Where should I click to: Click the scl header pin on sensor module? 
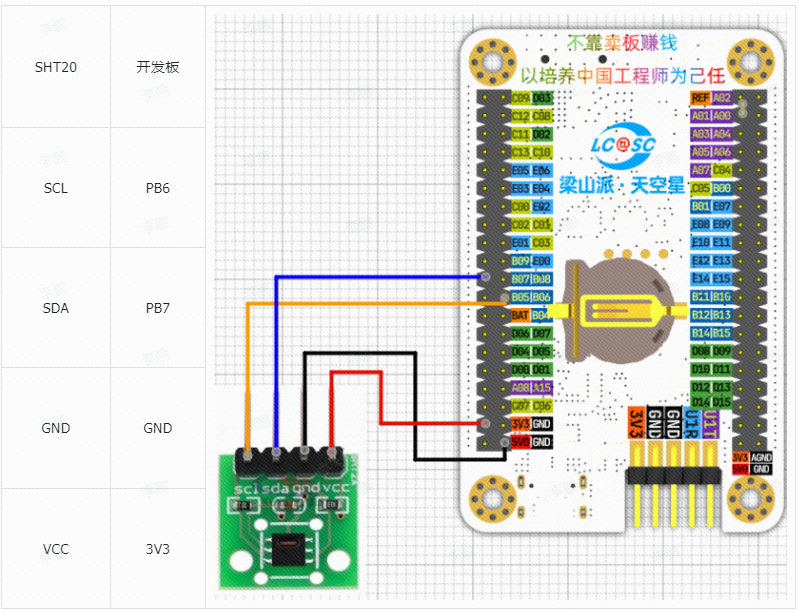click(246, 461)
